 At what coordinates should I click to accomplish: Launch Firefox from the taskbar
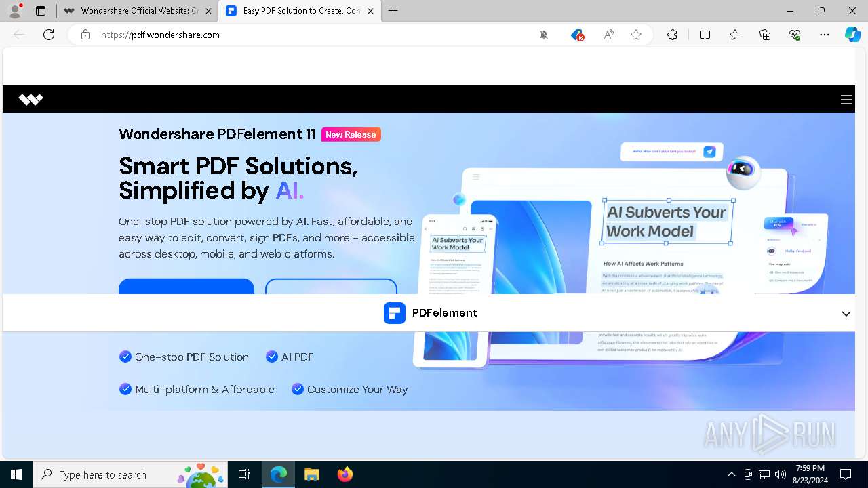(344, 474)
